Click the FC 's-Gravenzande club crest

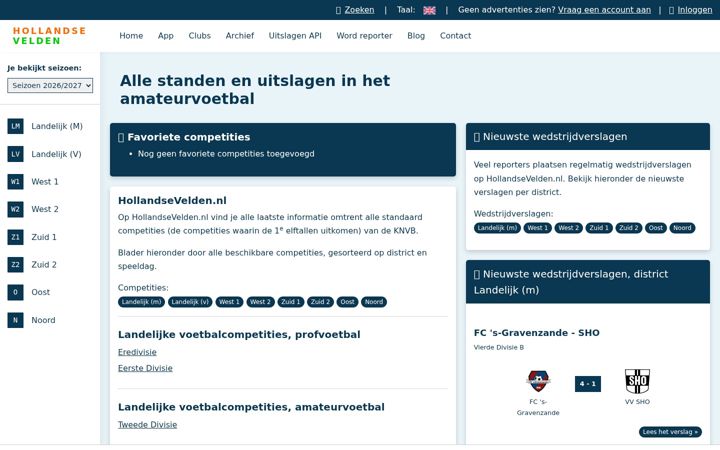(x=538, y=381)
